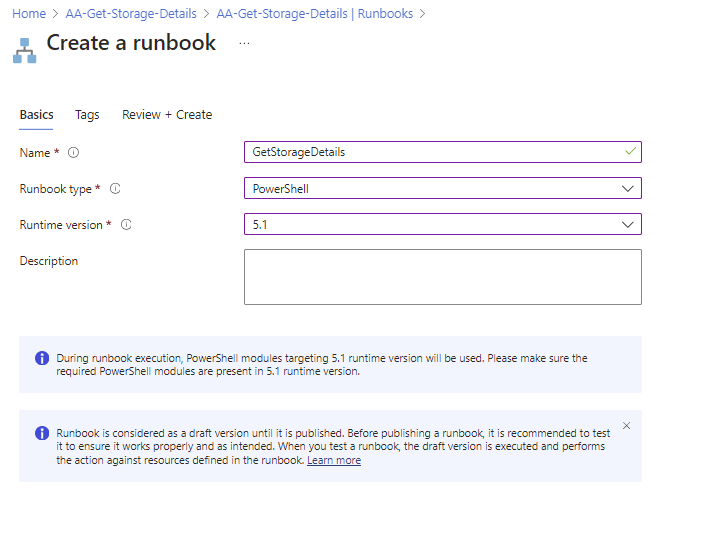Click the info icon next to Name

pyautogui.click(x=73, y=152)
